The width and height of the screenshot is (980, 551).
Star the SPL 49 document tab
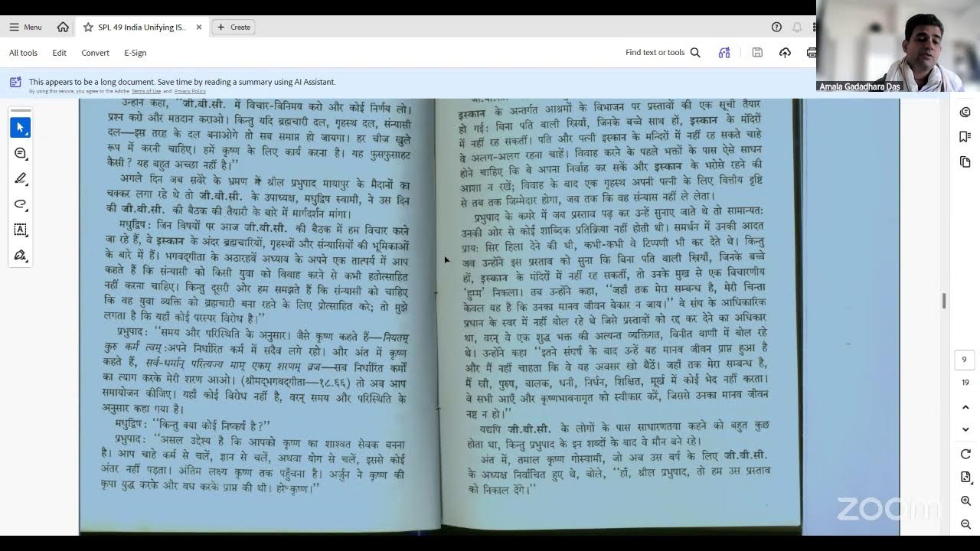[88, 27]
